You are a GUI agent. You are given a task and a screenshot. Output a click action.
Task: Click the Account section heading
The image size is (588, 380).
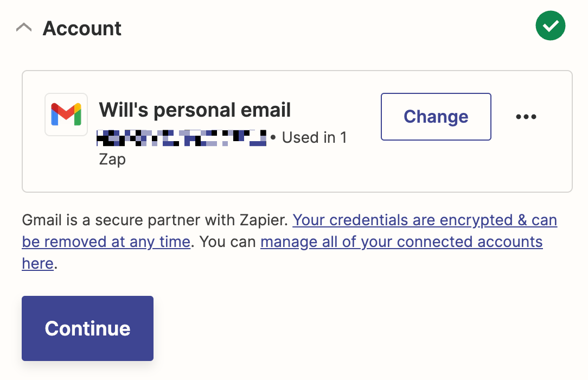click(82, 28)
